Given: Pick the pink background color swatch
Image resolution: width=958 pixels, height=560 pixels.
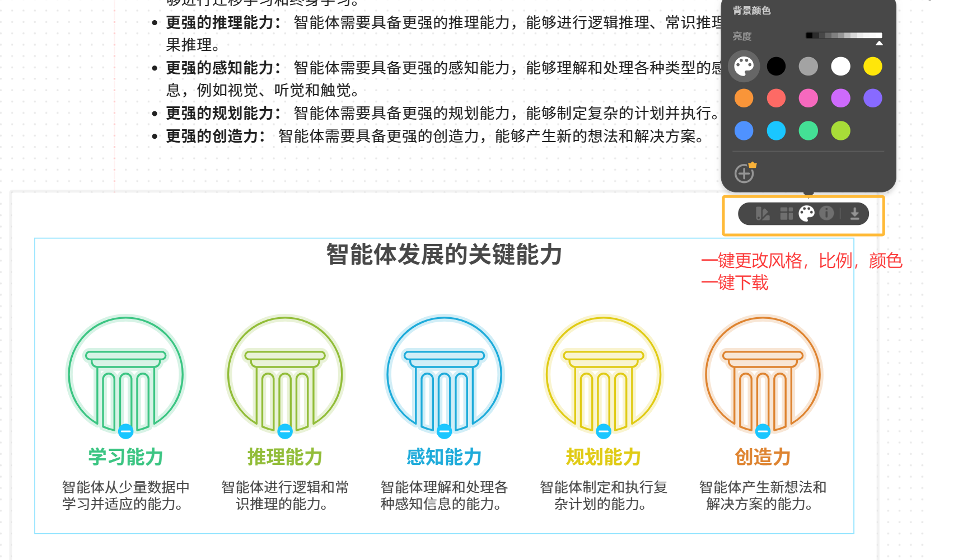Looking at the screenshot, I should coord(808,98).
